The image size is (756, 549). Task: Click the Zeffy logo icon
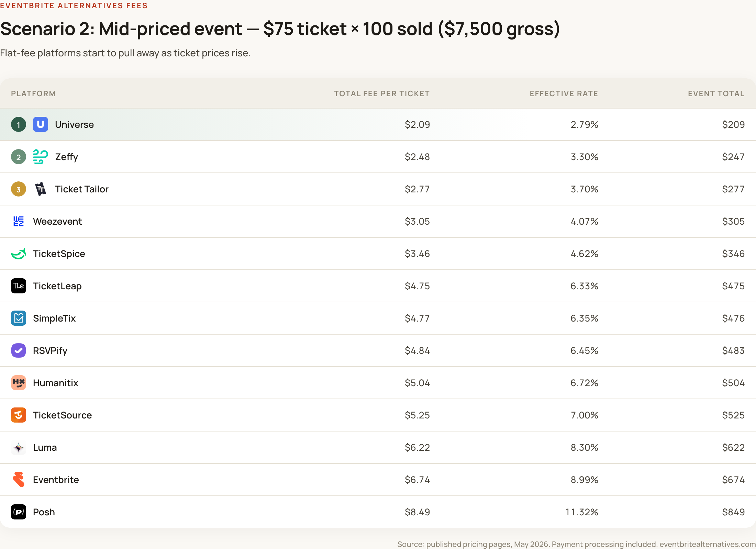[x=41, y=157]
